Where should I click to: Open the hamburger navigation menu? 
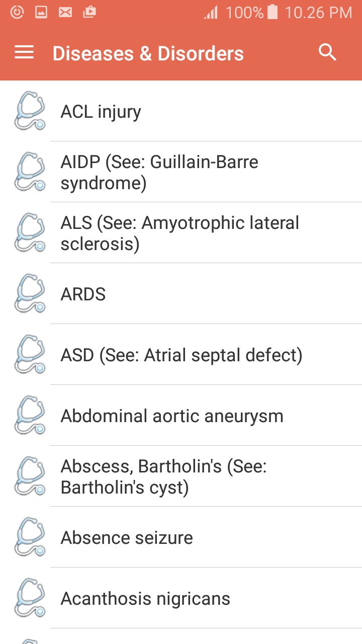click(x=24, y=52)
